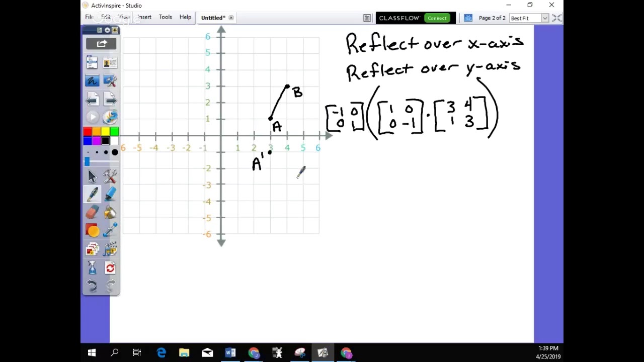Open the Insert menu
Viewport: 644px width, 362px height.
[144, 17]
